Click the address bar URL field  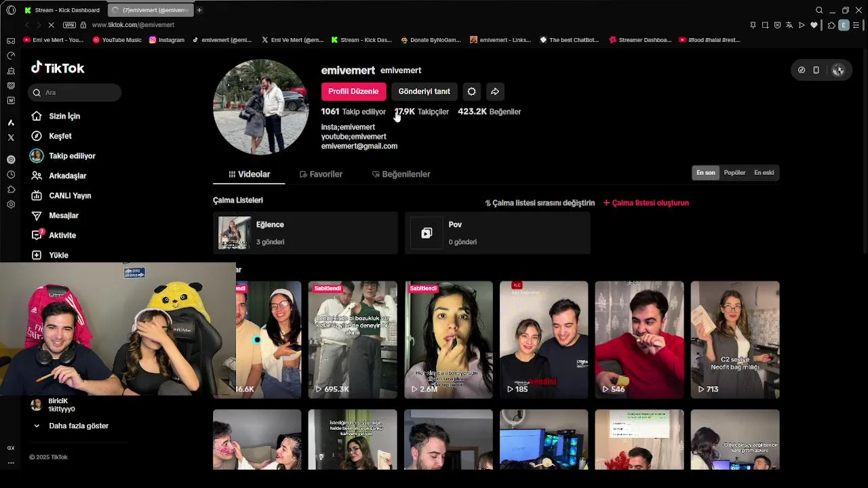click(x=133, y=25)
